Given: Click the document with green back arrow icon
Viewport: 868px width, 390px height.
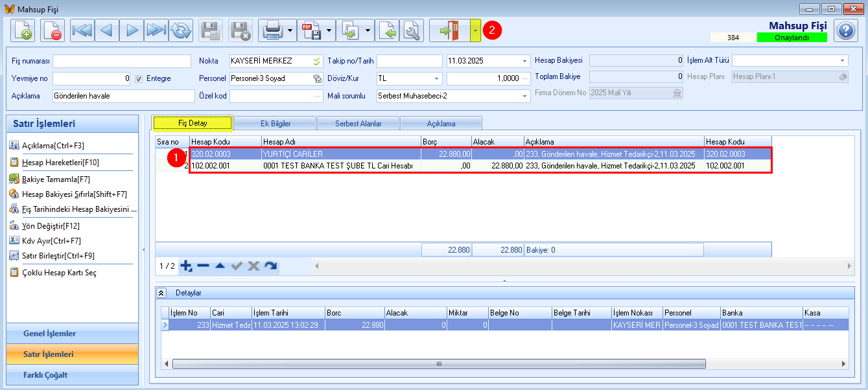Looking at the screenshot, I should (387, 30).
